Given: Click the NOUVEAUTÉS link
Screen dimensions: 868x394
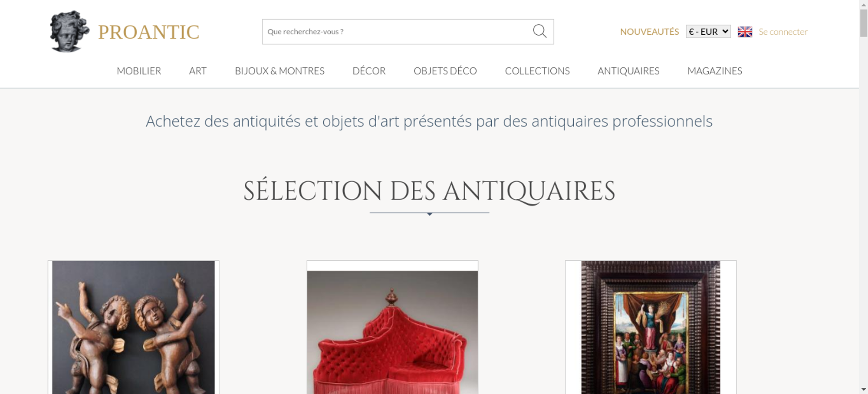Looking at the screenshot, I should point(649,32).
